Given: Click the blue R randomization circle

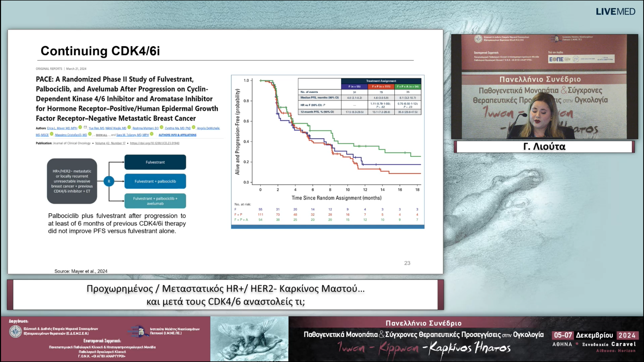Looking at the screenshot, I should coord(109,181).
